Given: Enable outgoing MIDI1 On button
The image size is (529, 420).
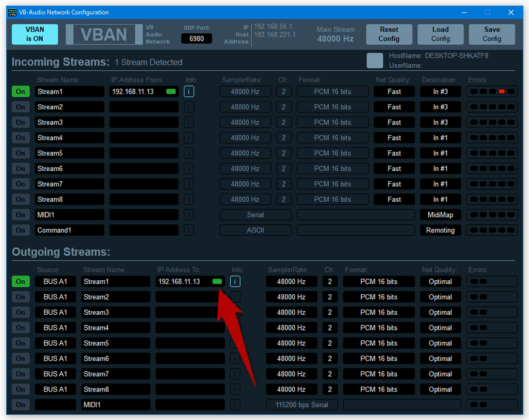Looking at the screenshot, I should pos(20,404).
